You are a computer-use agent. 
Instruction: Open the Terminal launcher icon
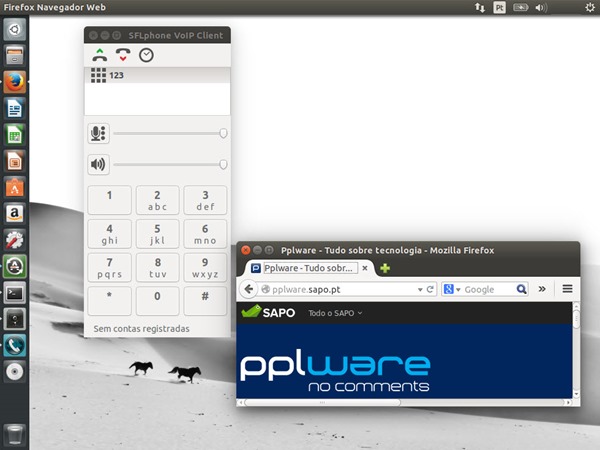point(15,293)
